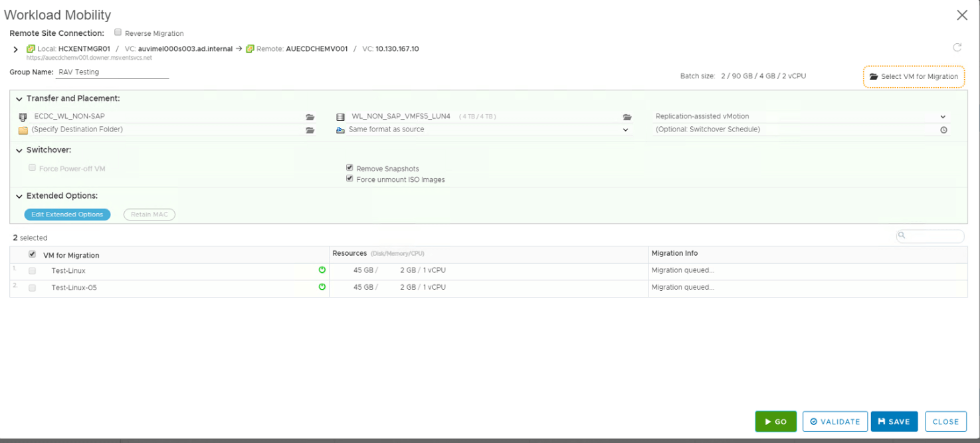Browse datastore WL_NON_SAP_VMFS5_LUN4 folder icon
This screenshot has height=443, width=980.
(626, 117)
